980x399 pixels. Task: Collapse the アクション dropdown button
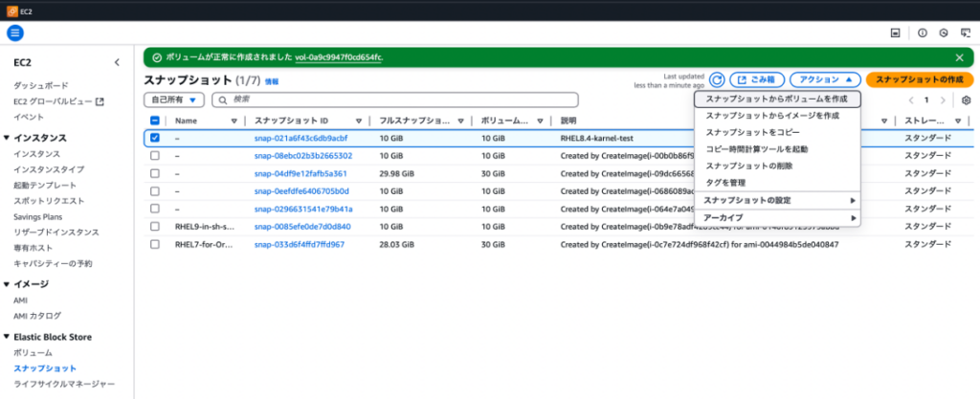coord(824,80)
